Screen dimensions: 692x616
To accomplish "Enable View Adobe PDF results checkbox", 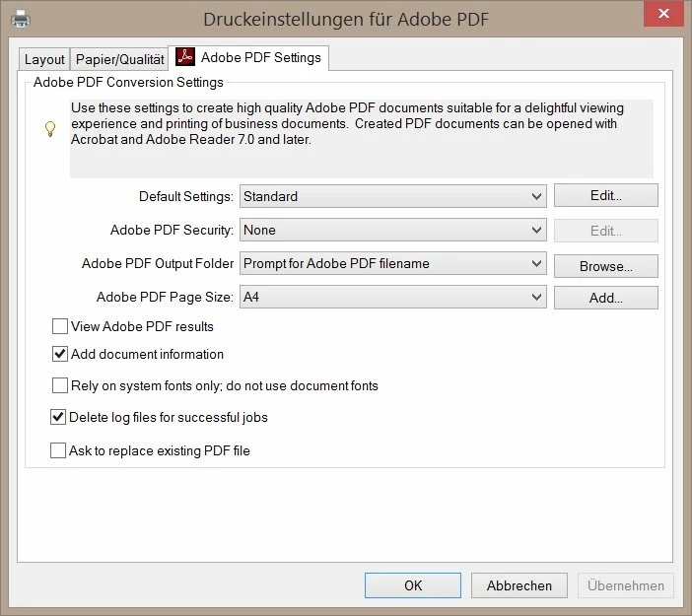I will point(60,326).
